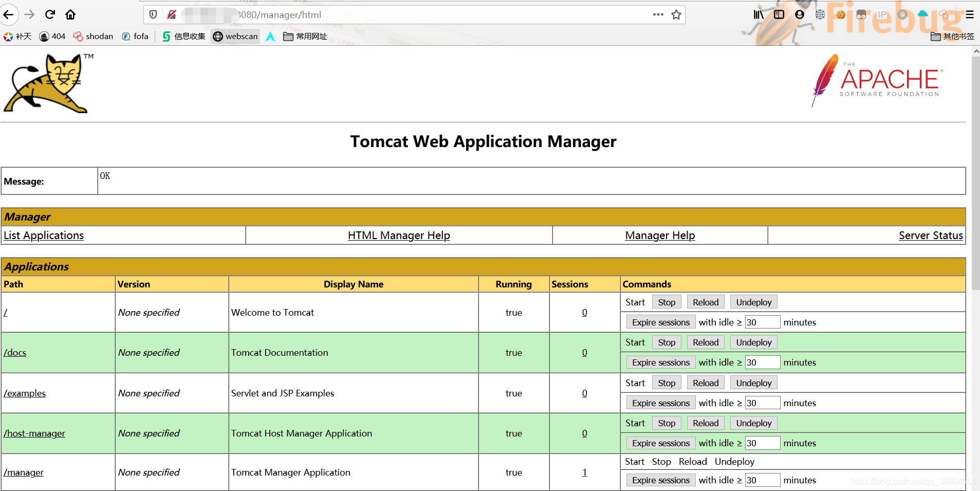Open the Server Status page
The image size is (980, 491).
[931, 235]
